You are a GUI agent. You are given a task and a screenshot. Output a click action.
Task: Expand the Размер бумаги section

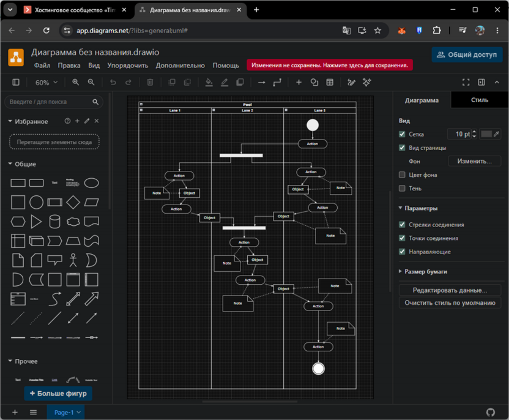point(426,272)
